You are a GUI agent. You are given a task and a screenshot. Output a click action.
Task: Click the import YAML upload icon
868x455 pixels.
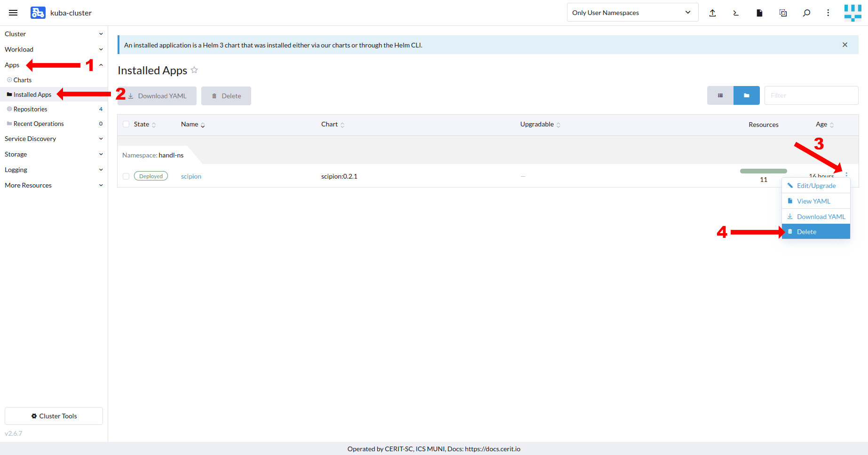point(712,13)
